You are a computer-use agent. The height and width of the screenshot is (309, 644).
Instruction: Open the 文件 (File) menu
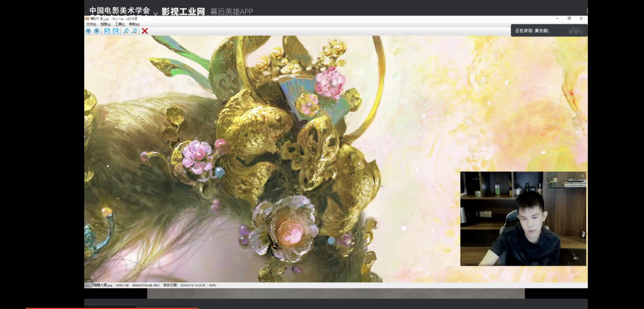(91, 24)
